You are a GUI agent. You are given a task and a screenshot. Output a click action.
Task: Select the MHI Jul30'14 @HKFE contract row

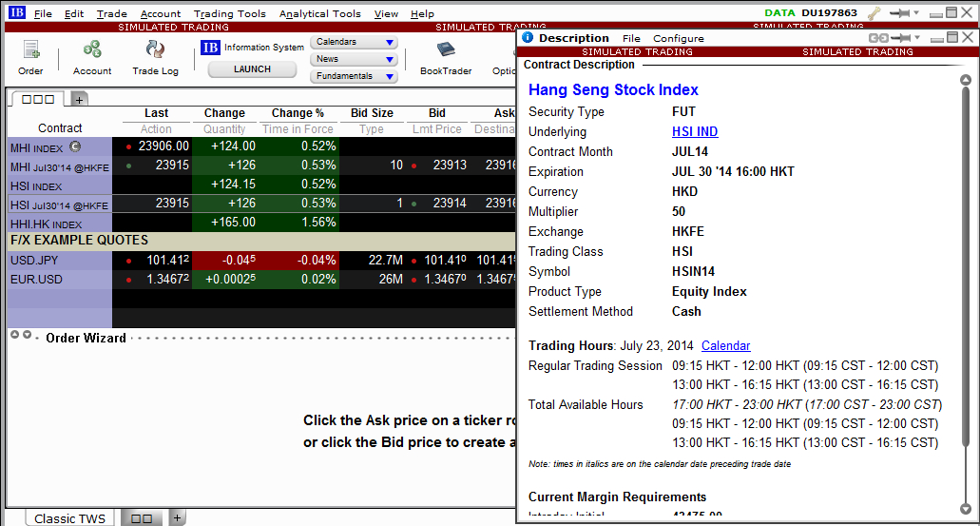(x=60, y=166)
